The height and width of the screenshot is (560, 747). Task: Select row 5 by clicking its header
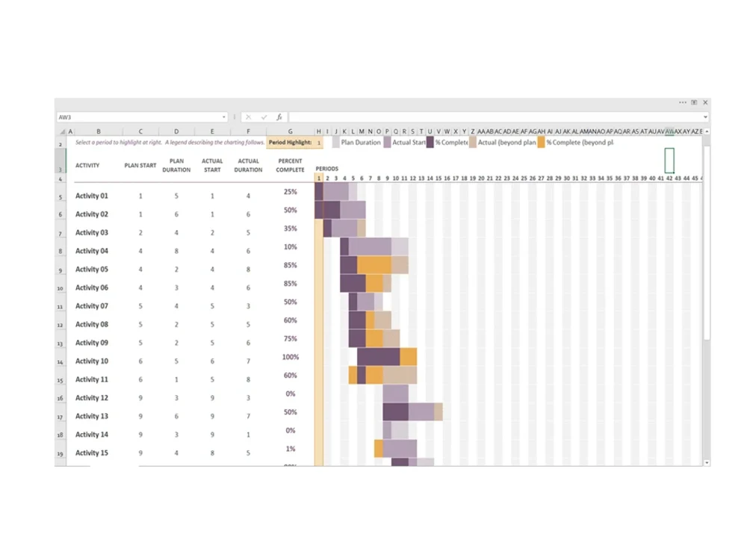pos(60,196)
